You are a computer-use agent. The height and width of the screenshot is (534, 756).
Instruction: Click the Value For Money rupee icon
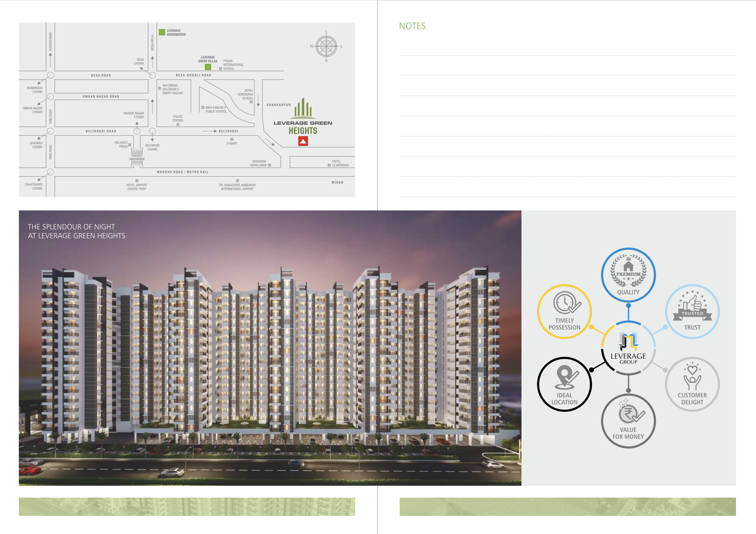coord(631,412)
